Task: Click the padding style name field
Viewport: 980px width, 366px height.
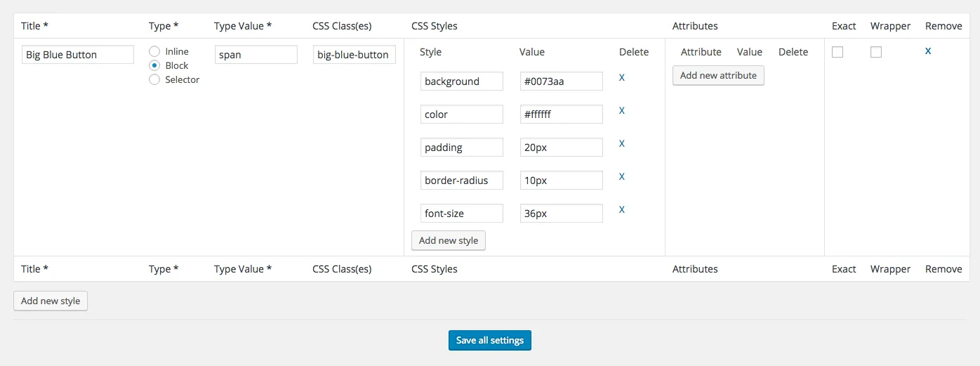Action: pyautogui.click(x=462, y=147)
